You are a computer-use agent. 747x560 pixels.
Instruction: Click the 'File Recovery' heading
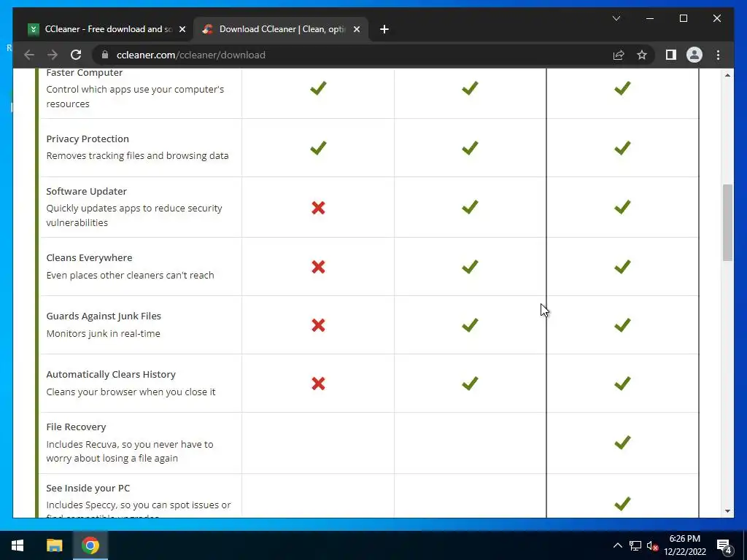click(76, 427)
